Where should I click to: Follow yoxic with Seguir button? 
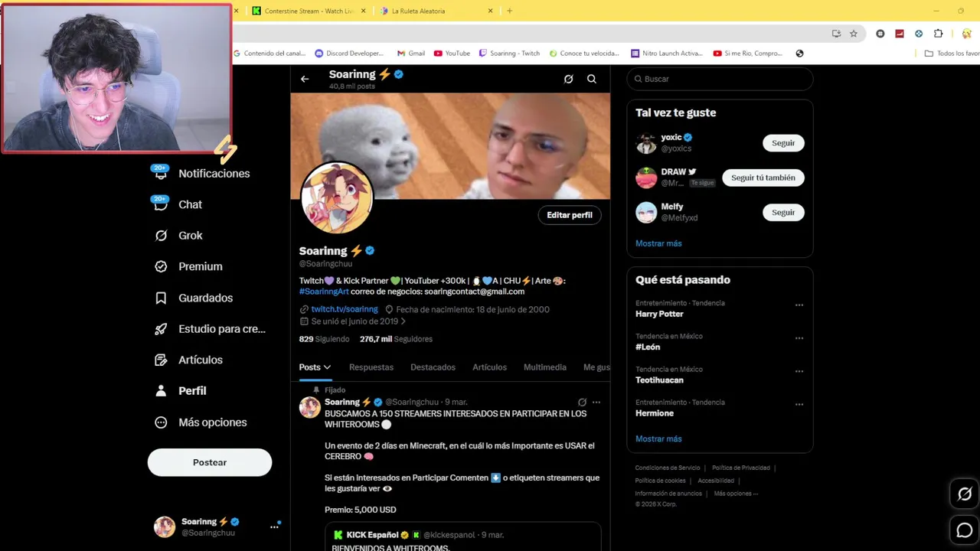(x=783, y=143)
